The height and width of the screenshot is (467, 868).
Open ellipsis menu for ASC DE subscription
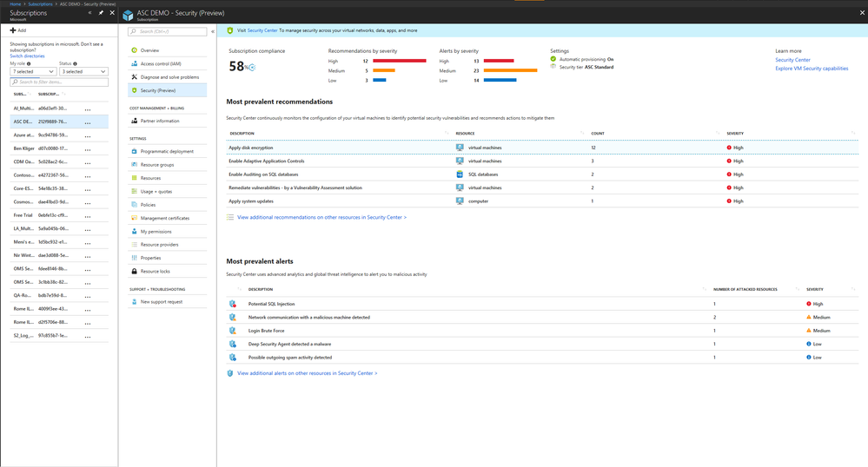click(x=88, y=122)
